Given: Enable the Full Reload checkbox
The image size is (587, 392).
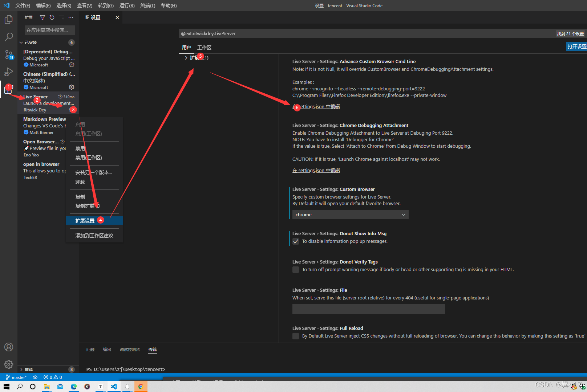Looking at the screenshot, I should [296, 336].
